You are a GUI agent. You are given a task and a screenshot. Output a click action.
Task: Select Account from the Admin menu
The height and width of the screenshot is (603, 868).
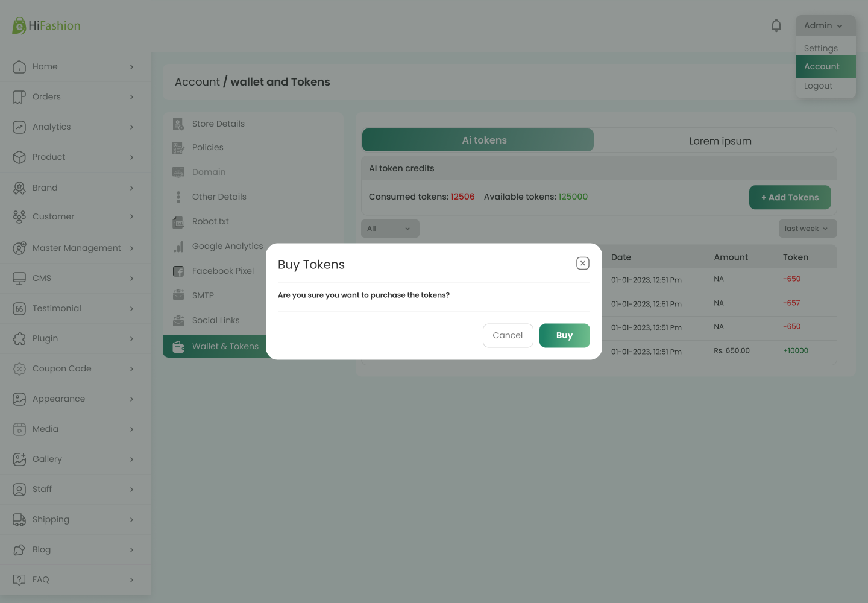click(x=825, y=66)
